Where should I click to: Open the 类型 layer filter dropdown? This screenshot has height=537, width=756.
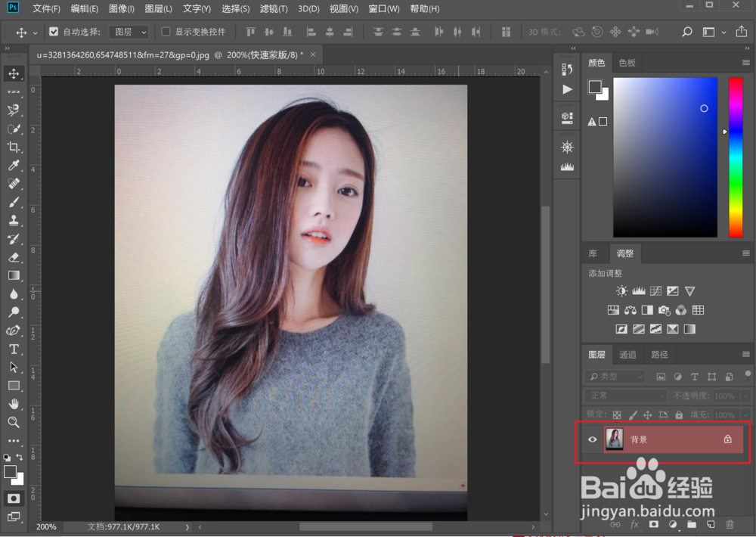[x=615, y=377]
